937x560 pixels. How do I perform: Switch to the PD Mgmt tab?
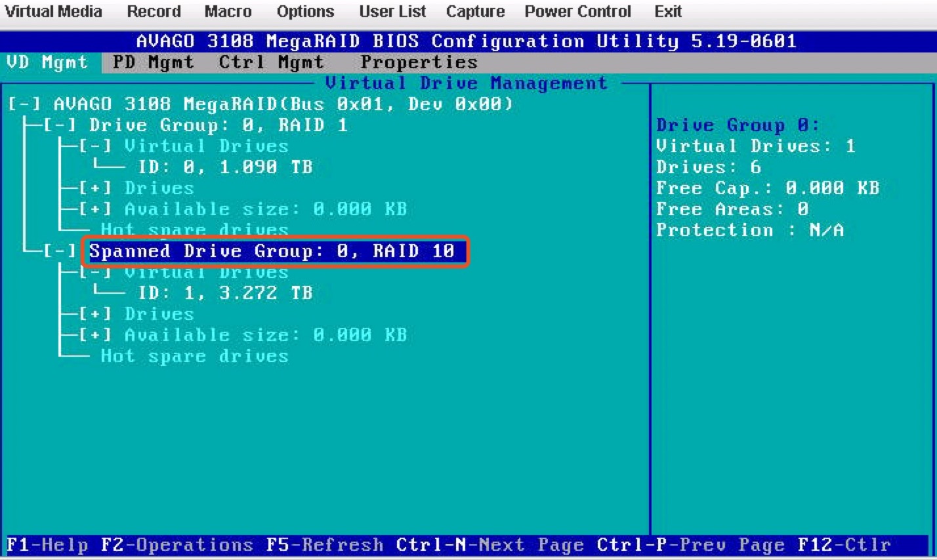click(153, 62)
